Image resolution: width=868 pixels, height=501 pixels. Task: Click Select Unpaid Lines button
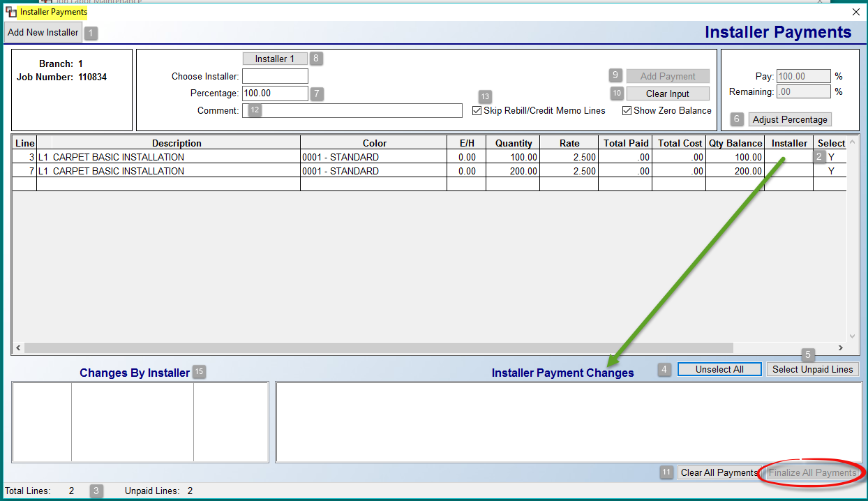point(812,369)
